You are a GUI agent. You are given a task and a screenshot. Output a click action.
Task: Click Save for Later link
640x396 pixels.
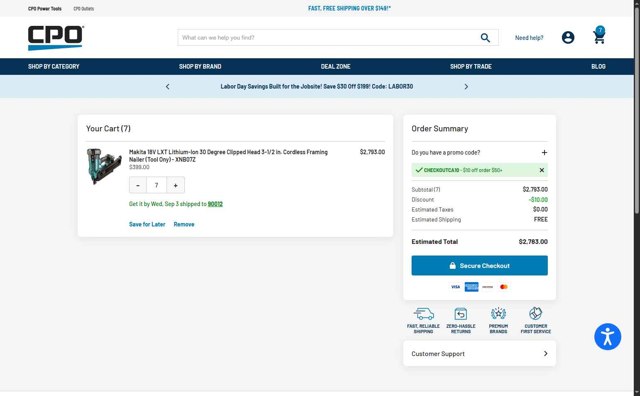tap(147, 224)
